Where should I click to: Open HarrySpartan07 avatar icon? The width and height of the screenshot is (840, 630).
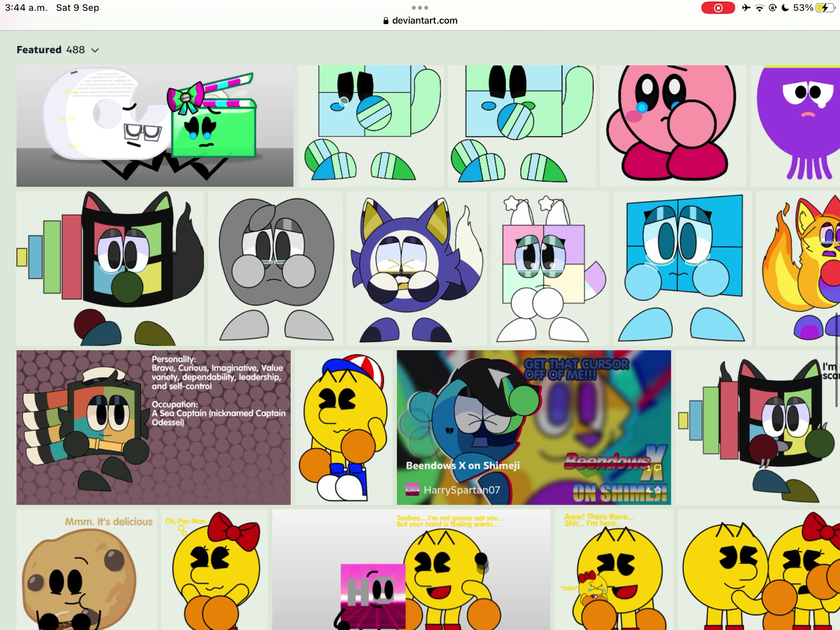tap(412, 490)
